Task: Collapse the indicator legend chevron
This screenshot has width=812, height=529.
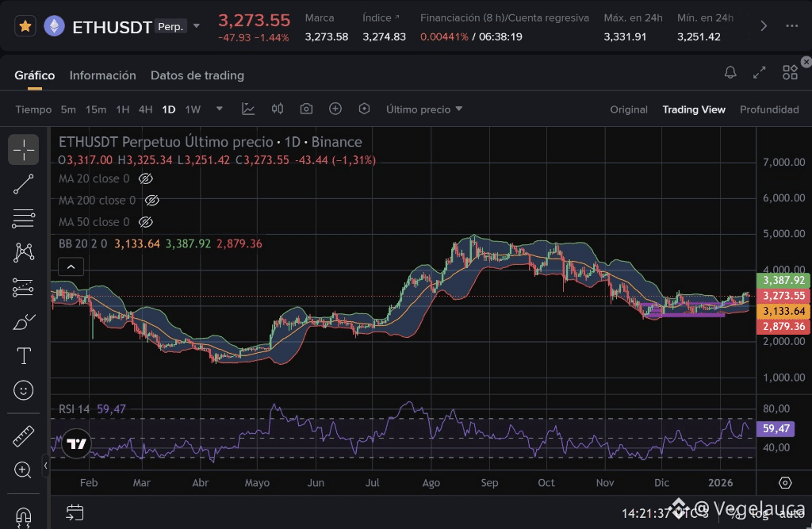Action: [71, 267]
